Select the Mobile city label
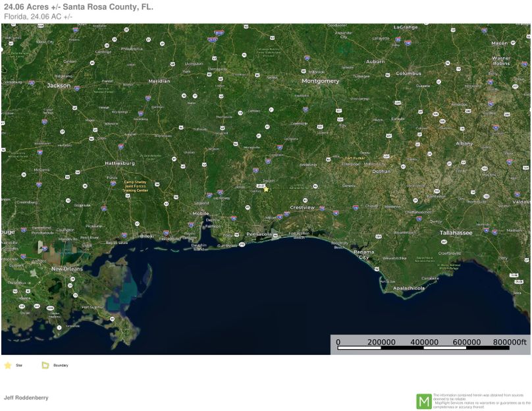The width and height of the screenshot is (532, 411). click(201, 213)
